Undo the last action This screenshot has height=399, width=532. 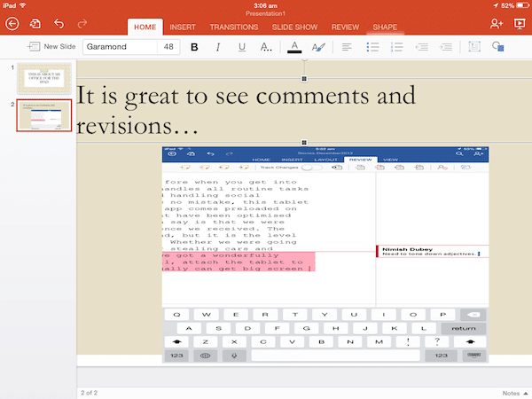pyautogui.click(x=59, y=24)
